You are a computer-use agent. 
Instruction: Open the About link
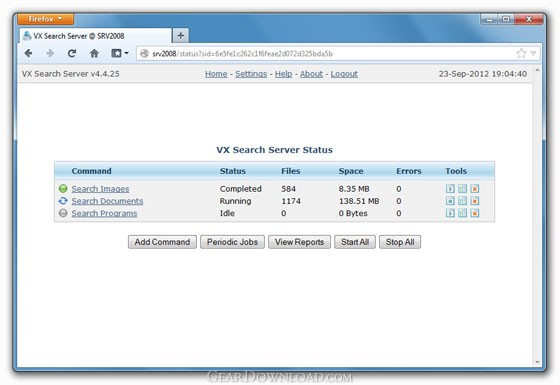tap(311, 74)
